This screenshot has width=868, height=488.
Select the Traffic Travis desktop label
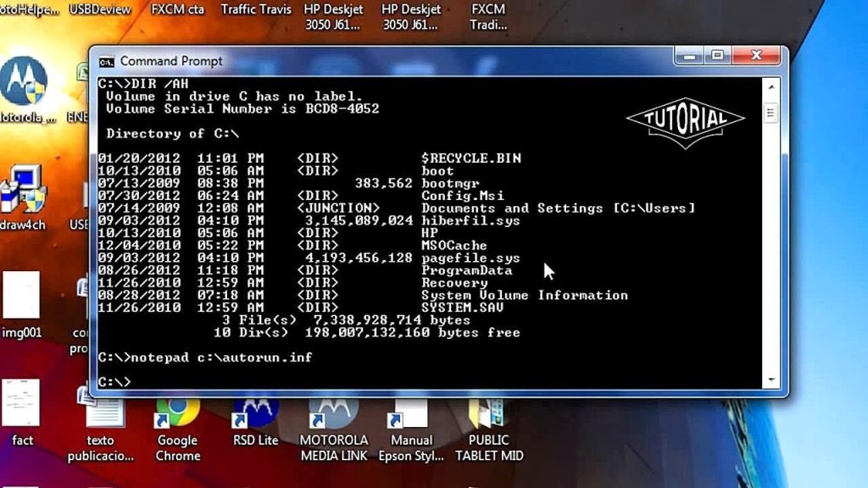(256, 9)
